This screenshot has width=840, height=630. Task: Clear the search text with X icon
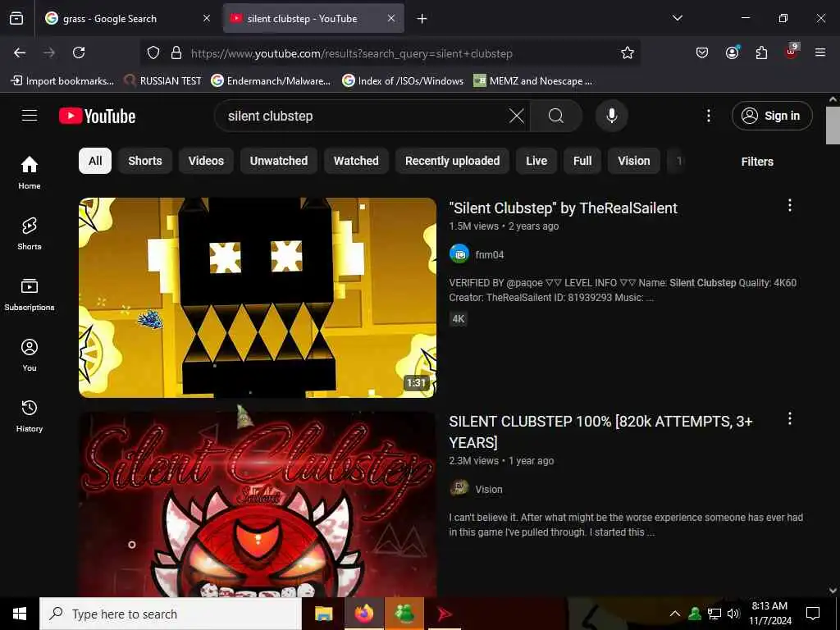517,116
